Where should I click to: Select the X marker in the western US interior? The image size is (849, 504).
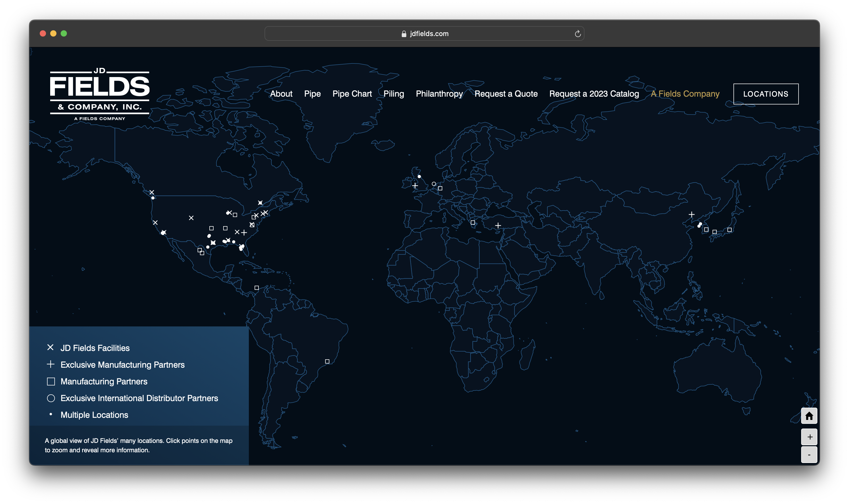tap(191, 218)
